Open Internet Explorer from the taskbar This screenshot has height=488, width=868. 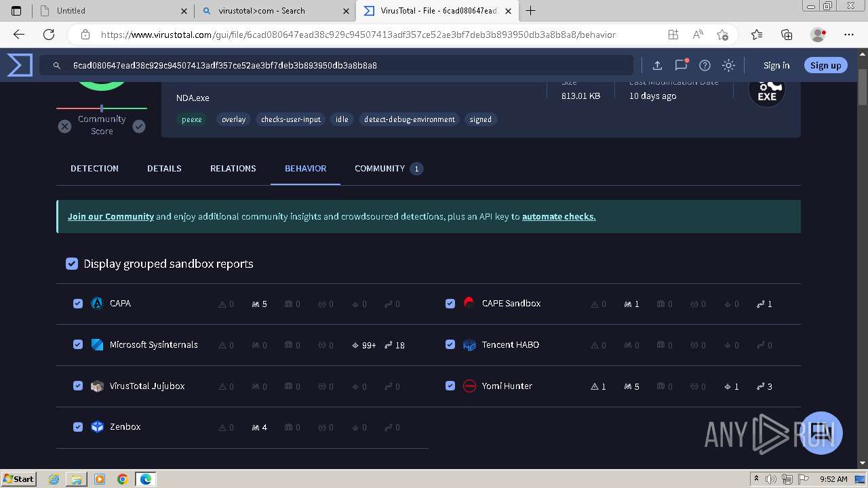[x=54, y=479]
